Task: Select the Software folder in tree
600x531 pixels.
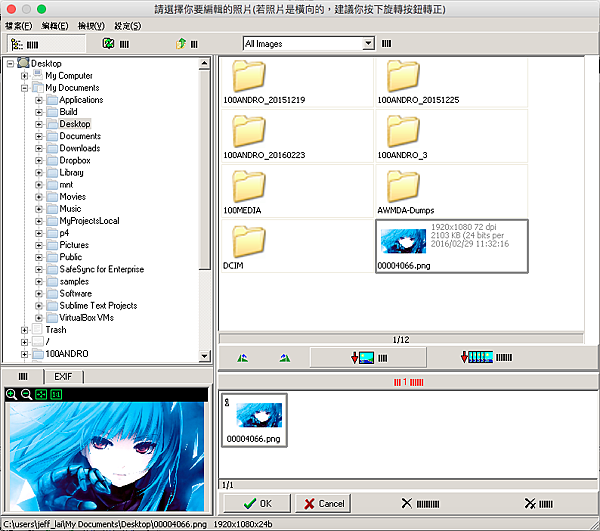Action: point(76,293)
